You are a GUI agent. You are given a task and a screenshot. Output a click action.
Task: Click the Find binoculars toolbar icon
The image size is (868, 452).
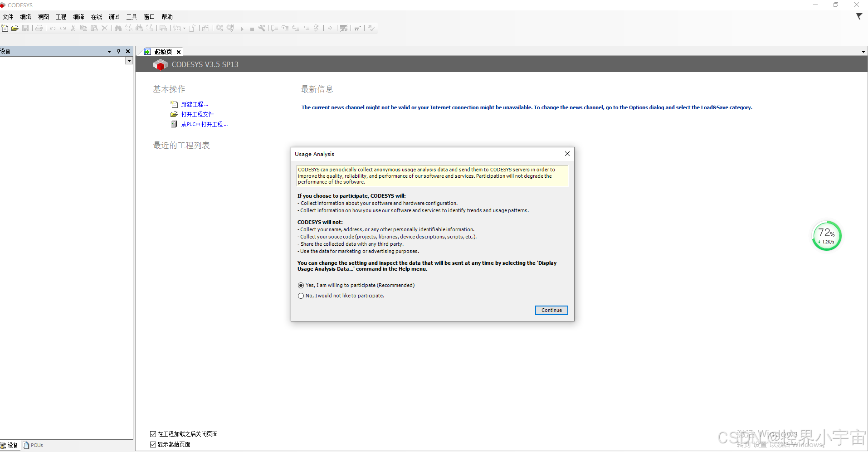pos(118,28)
